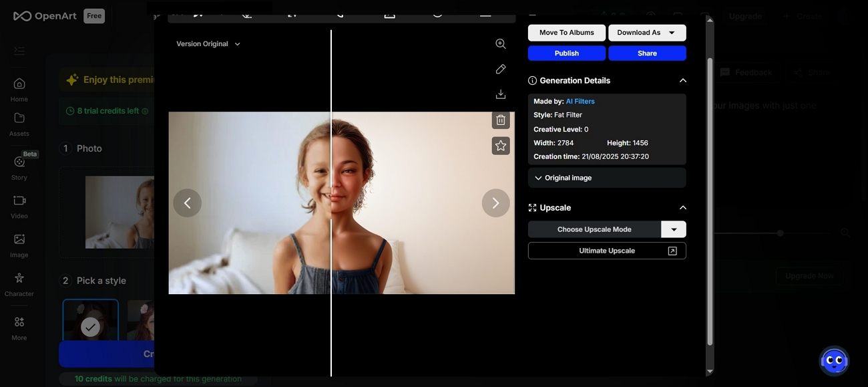The height and width of the screenshot is (387, 868).
Task: Click the external-link icon on Ultimate Upscale
Action: pyautogui.click(x=672, y=251)
